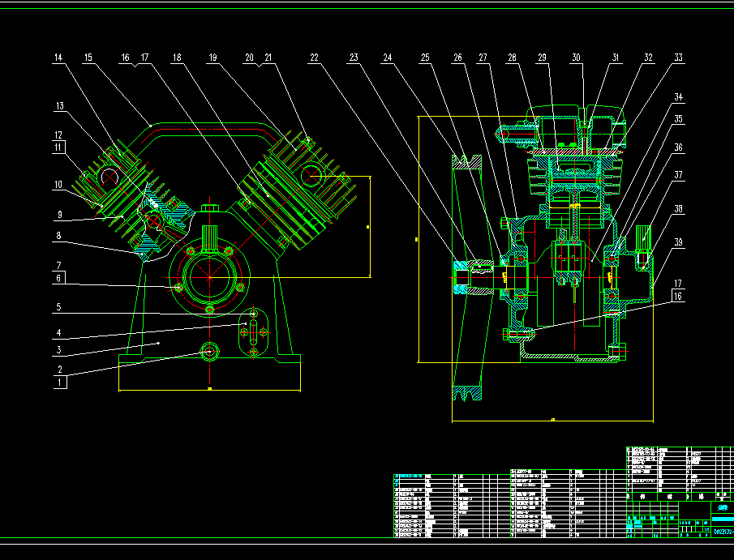Image resolution: width=734 pixels, height=560 pixels.
Task: Select part callout number 4
Action: pos(58,333)
